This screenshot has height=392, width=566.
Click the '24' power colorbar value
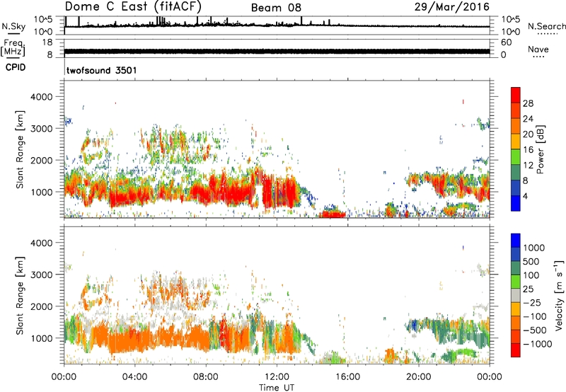click(x=528, y=118)
